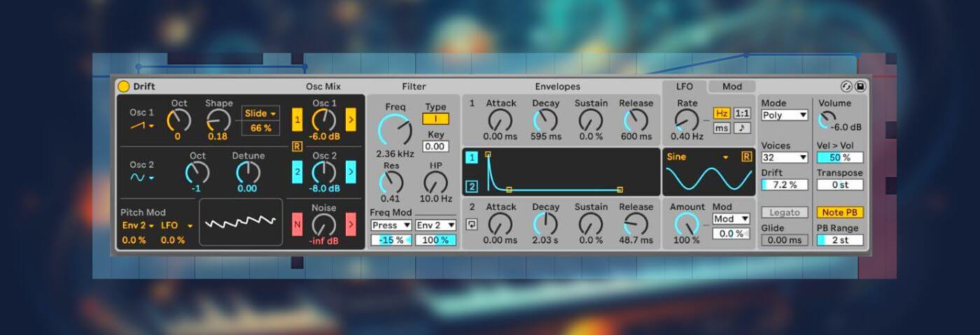Image resolution: width=980 pixels, height=335 pixels.
Task: Adjust the Osc 1 Shape knob
Action: coord(218,121)
